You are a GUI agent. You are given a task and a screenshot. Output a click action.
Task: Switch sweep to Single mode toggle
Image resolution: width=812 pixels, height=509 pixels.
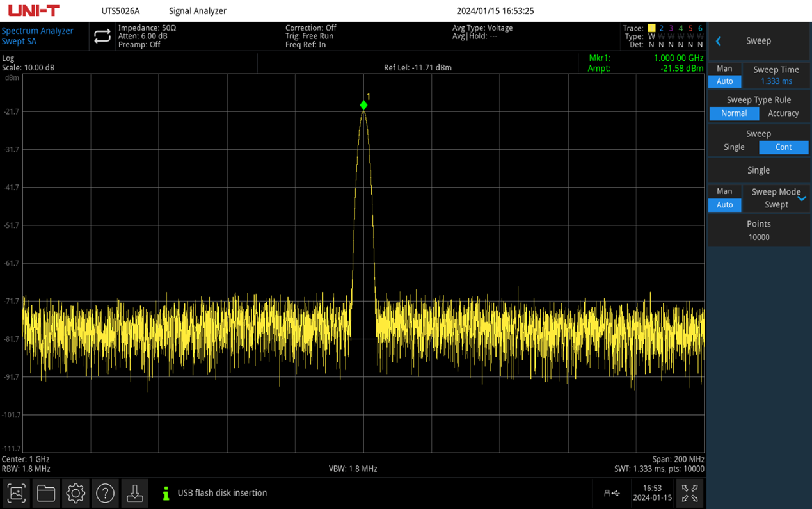pos(734,147)
